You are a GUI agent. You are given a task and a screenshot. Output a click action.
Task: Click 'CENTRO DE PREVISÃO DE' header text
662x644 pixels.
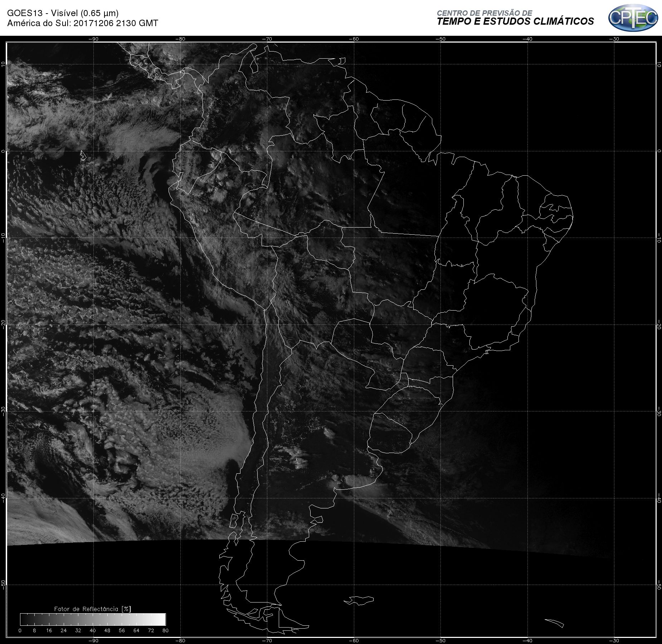485,13
